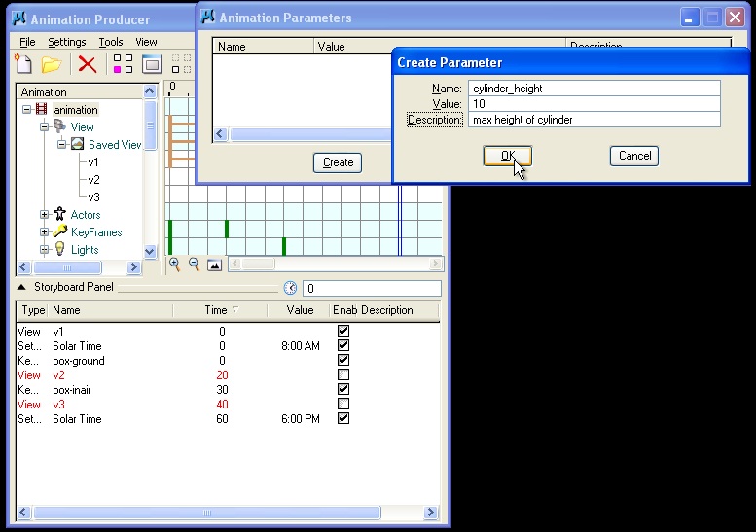
Task: Click the timeline fit-view image icon
Action: (214, 265)
